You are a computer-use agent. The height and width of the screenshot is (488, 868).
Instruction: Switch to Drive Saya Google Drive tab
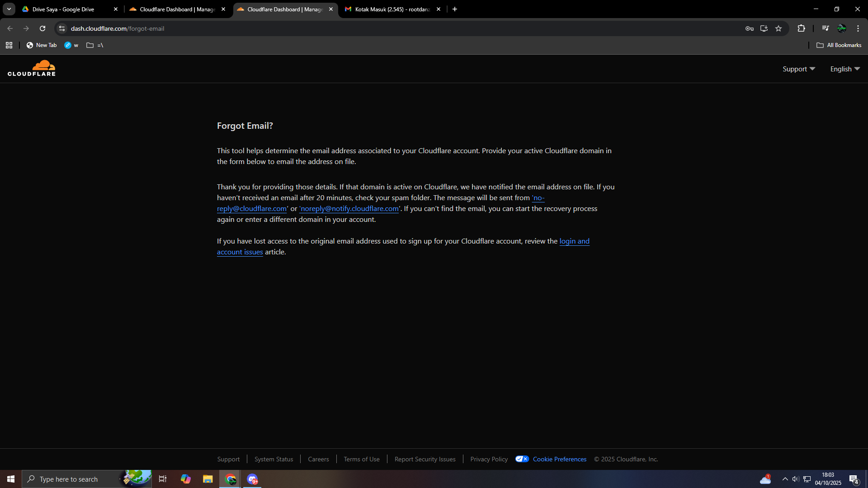tap(63, 9)
